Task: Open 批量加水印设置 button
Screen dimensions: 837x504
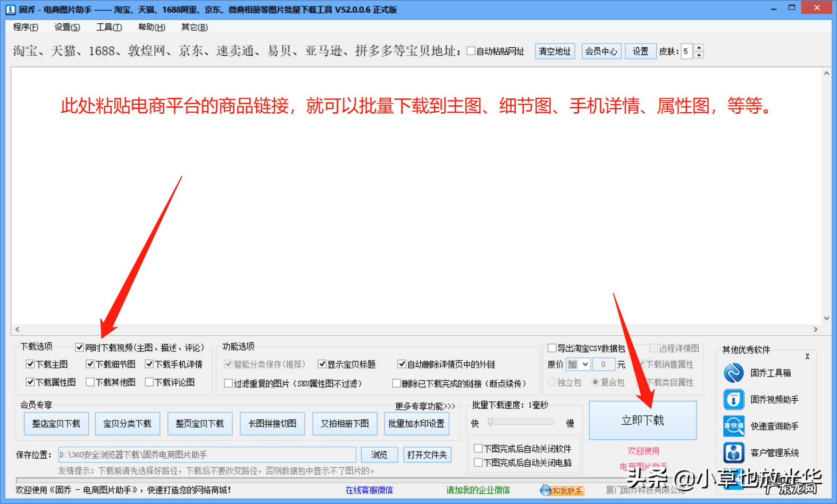Action: pyautogui.click(x=416, y=424)
